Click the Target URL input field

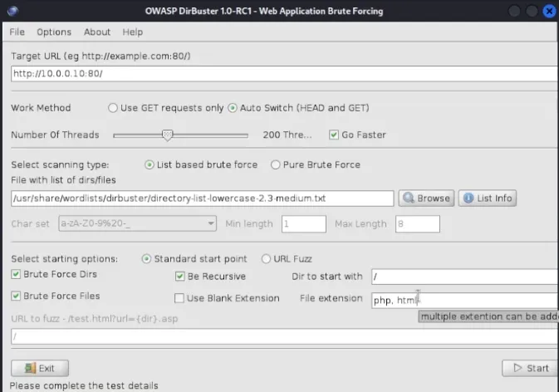point(282,73)
